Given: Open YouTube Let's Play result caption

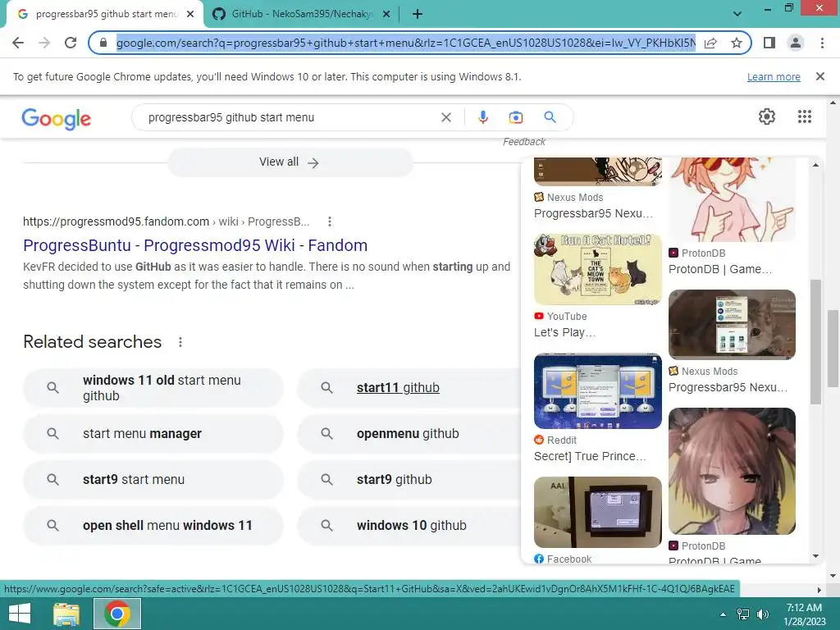Looking at the screenshot, I should pyautogui.click(x=564, y=333).
